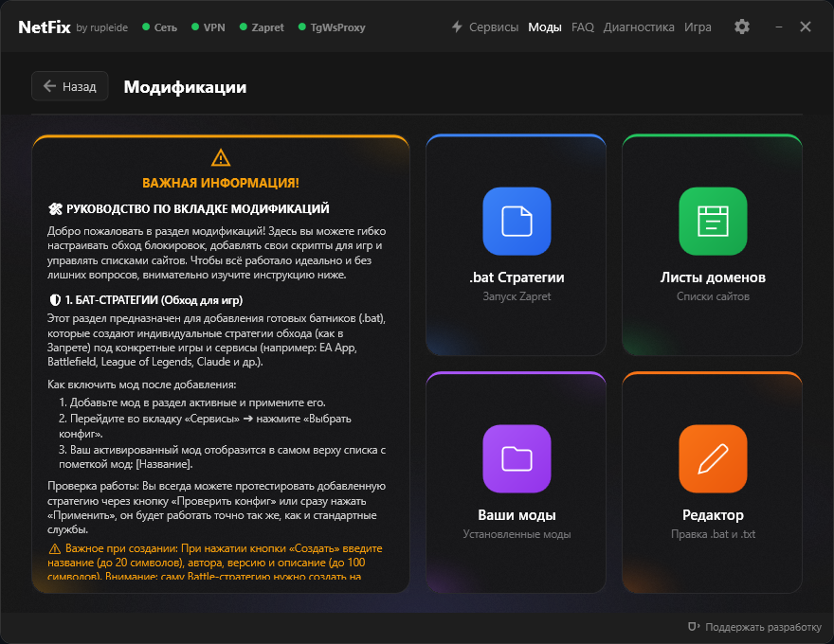Click the Листы доменов card title

point(713,277)
